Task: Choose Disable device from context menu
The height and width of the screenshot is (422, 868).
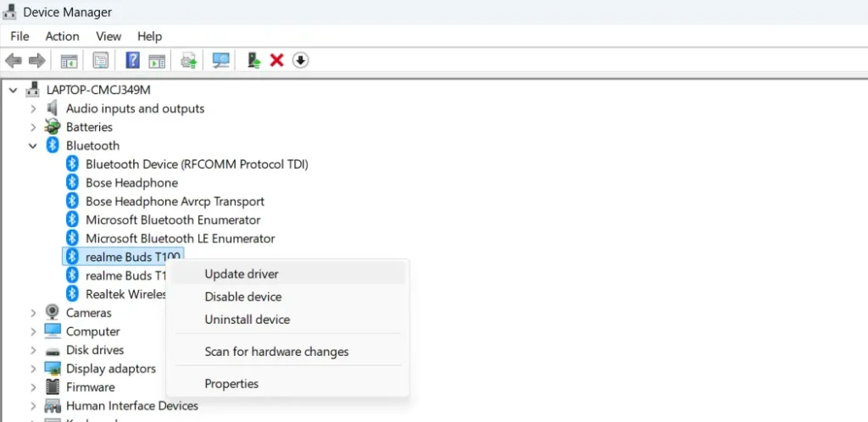Action: [x=288, y=297]
